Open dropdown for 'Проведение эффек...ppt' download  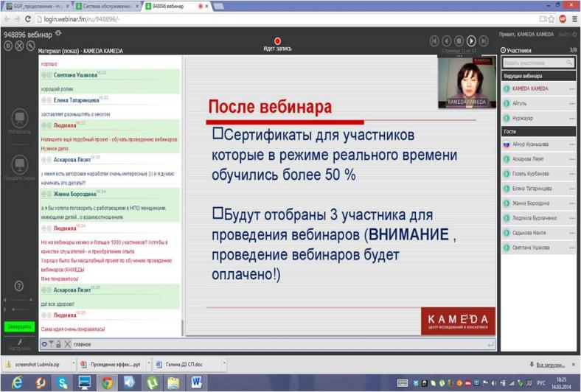149,364
